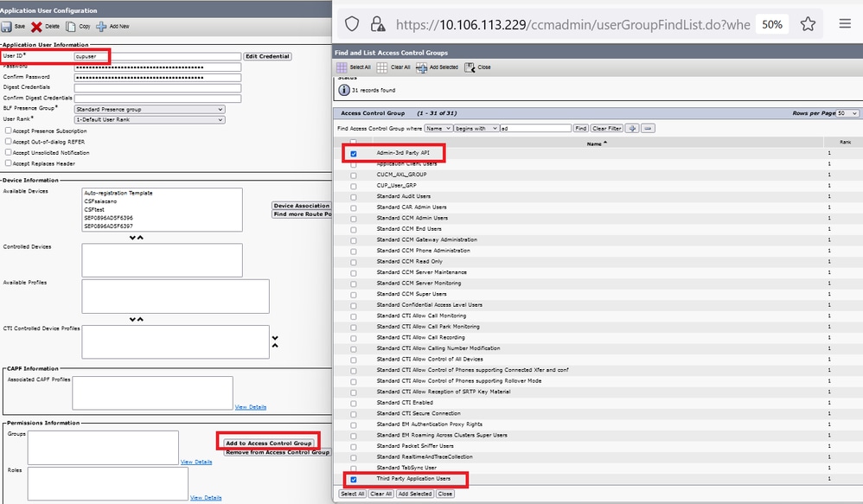This screenshot has height=504, width=863.
Task: Click the Add Selected icon in top toolbar
Action: pyautogui.click(x=422, y=67)
